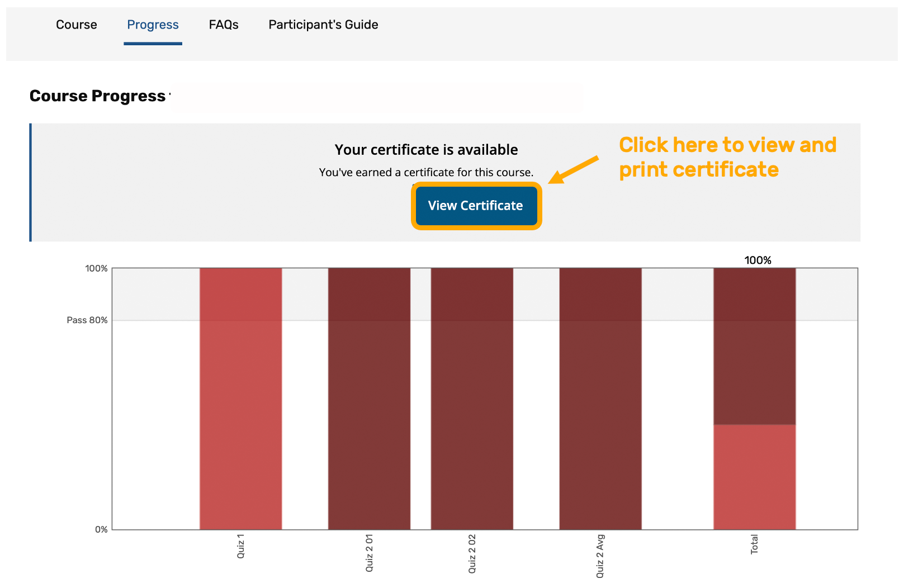899x588 pixels.
Task: Click the dark upper Total bar segment
Action: point(755,346)
